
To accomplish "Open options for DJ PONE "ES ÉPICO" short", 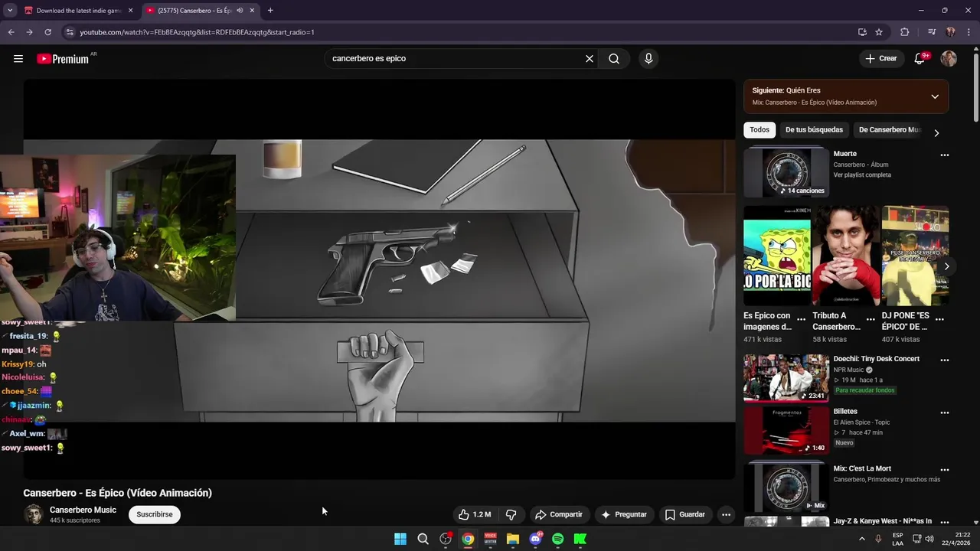I will tap(939, 320).
